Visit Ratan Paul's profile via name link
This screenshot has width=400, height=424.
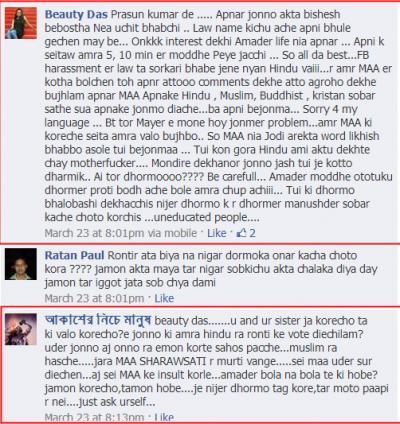pyautogui.click(x=75, y=255)
